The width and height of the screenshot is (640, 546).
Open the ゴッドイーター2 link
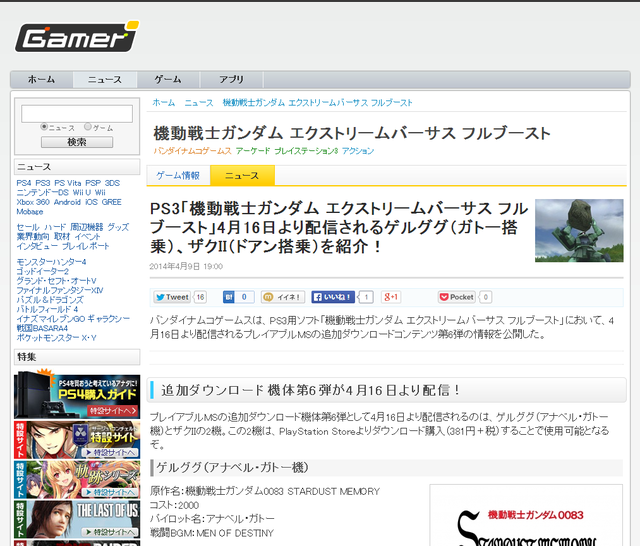tap(42, 271)
